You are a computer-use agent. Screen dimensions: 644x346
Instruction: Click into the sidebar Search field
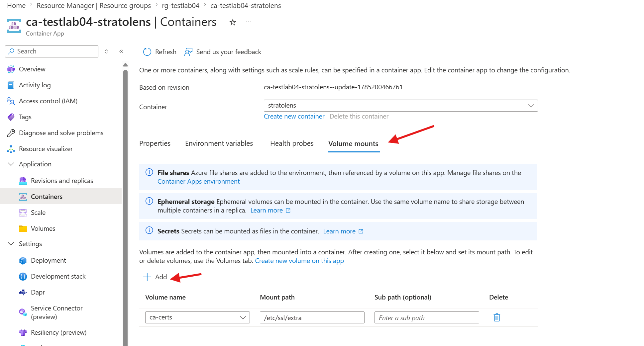click(52, 51)
